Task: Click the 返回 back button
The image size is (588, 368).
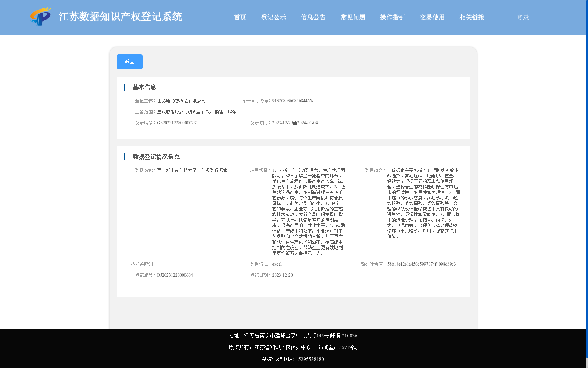Action: pos(130,62)
